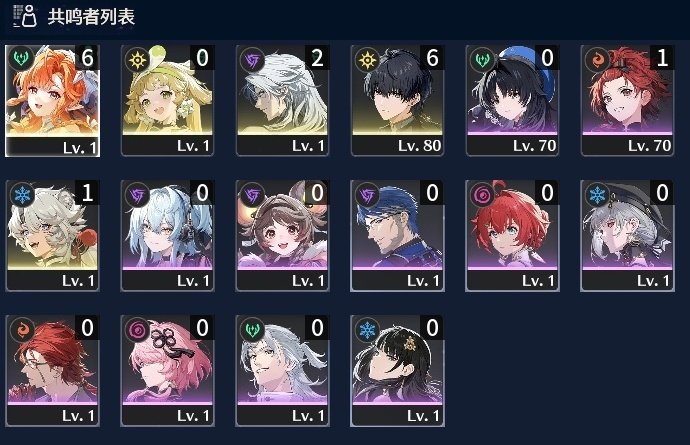Pick the brown-haired girl with round ears
690x445 pixels.
tap(282, 236)
